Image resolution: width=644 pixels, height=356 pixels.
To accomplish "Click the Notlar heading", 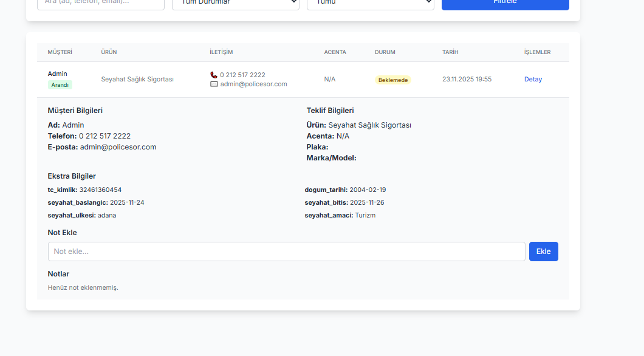I will pyautogui.click(x=58, y=274).
